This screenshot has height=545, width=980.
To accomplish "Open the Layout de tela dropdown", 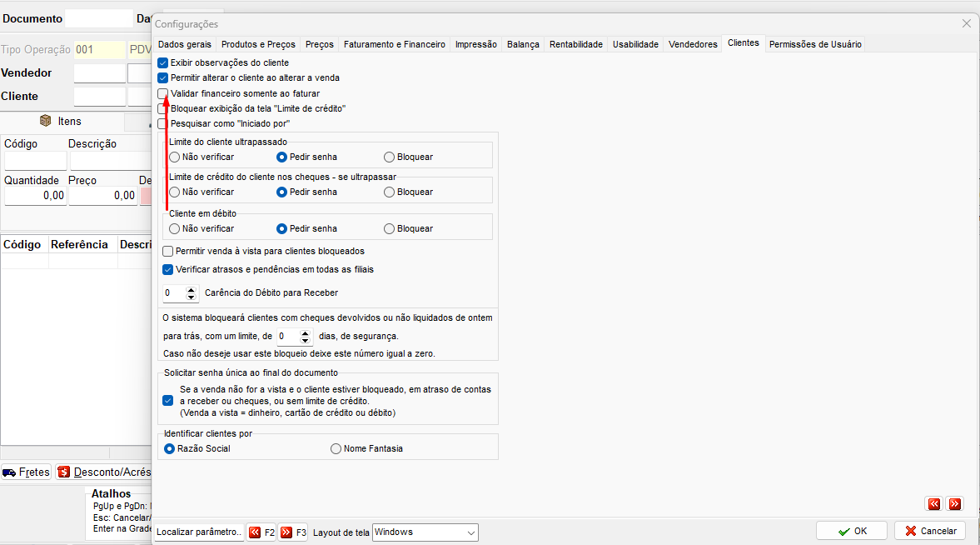I will [470, 532].
